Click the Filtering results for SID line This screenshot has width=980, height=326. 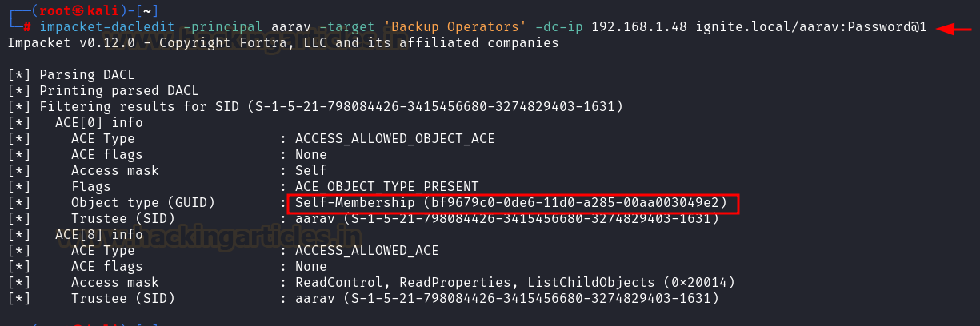click(315, 107)
